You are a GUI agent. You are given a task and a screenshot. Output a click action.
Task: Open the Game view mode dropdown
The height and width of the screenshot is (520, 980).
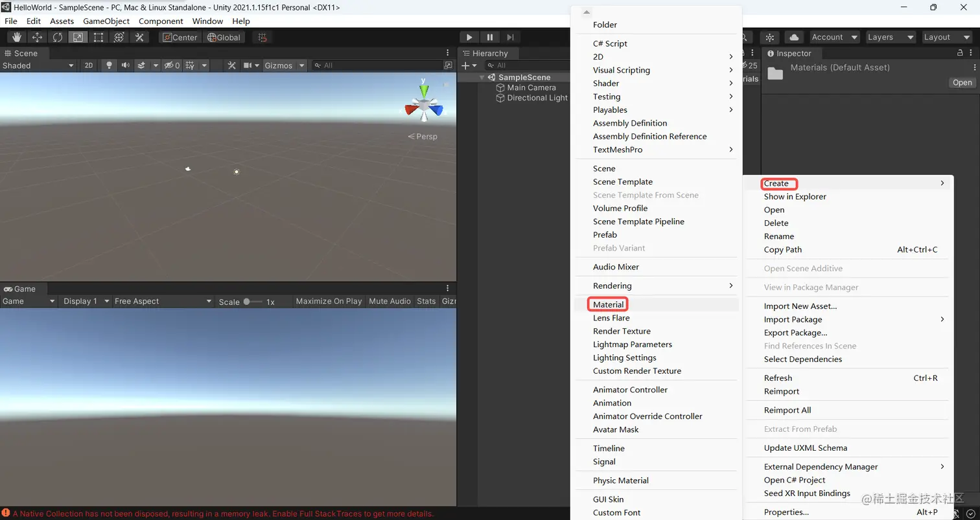(x=29, y=301)
